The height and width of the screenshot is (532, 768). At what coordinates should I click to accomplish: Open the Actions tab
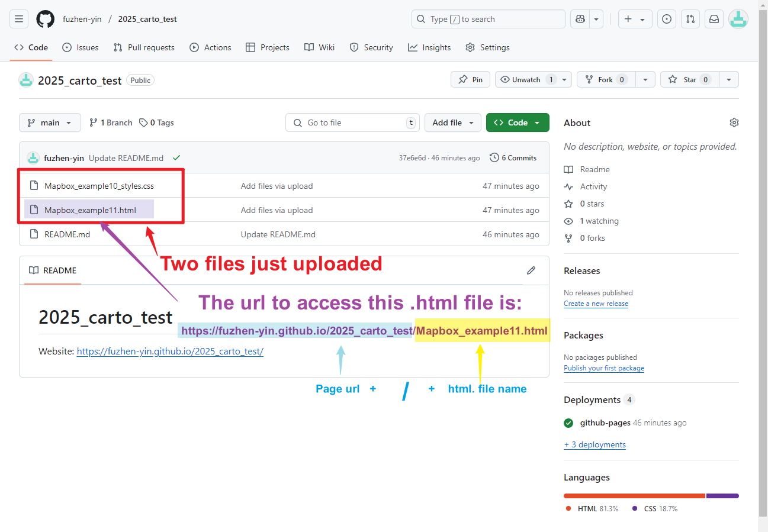210,47
